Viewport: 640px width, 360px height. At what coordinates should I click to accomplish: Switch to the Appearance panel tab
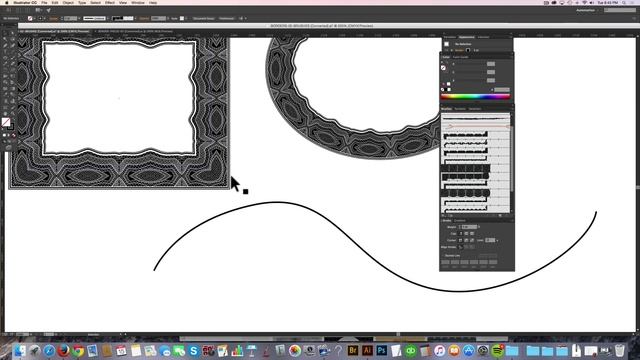click(x=467, y=37)
